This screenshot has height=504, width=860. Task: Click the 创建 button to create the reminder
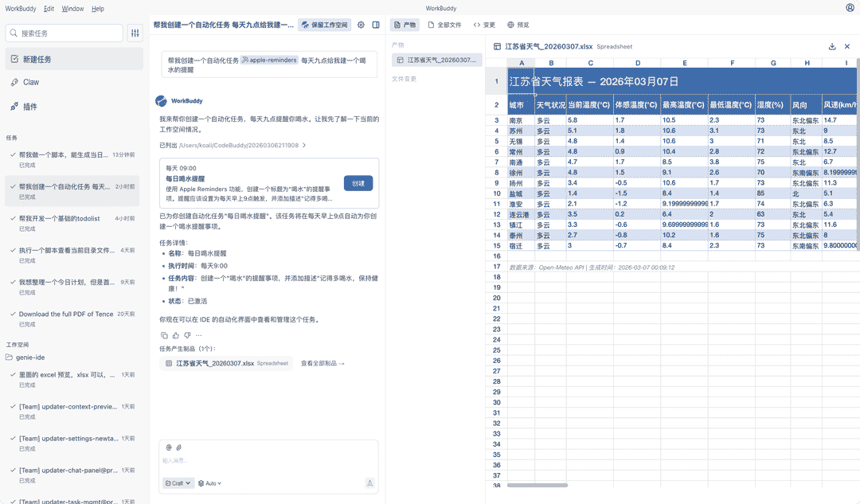358,182
